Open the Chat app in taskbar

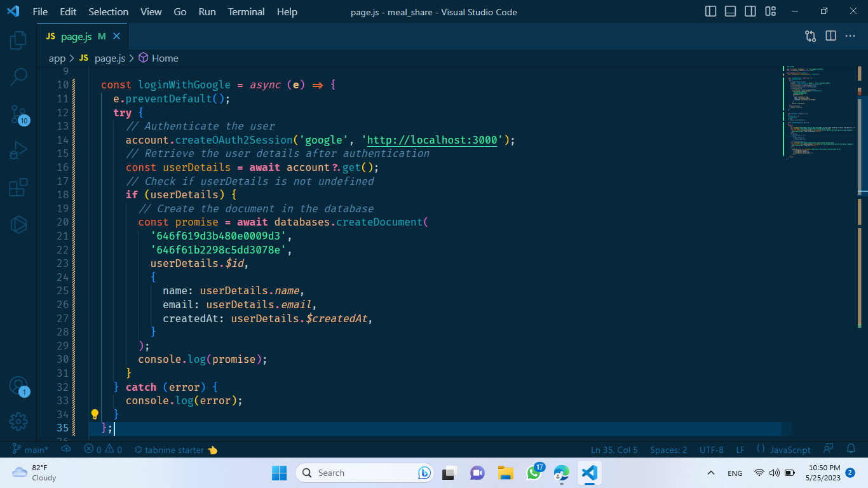[x=478, y=473]
